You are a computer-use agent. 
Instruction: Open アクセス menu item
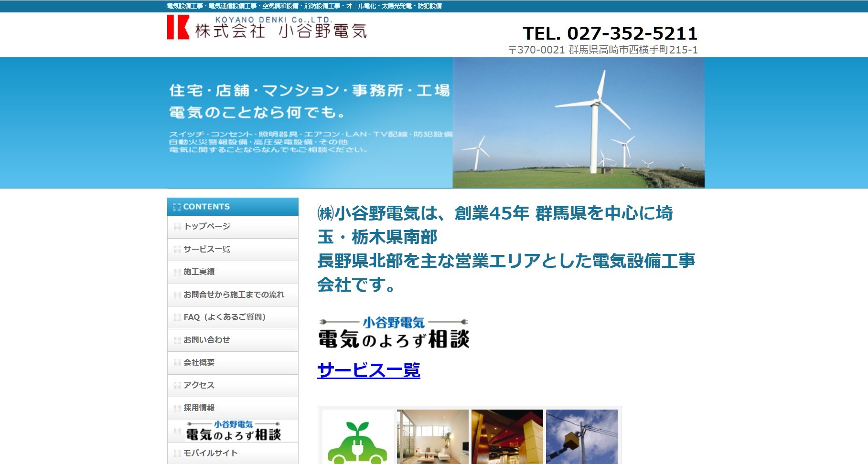coord(233,386)
